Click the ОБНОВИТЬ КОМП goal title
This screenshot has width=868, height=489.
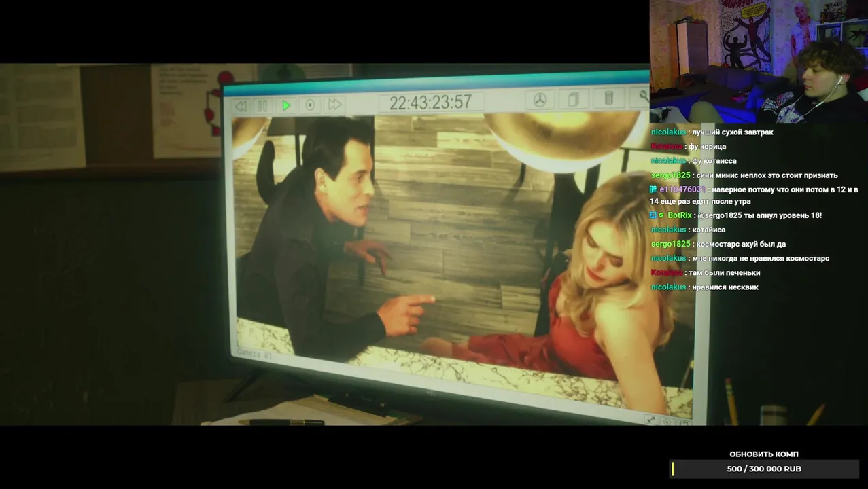point(764,454)
